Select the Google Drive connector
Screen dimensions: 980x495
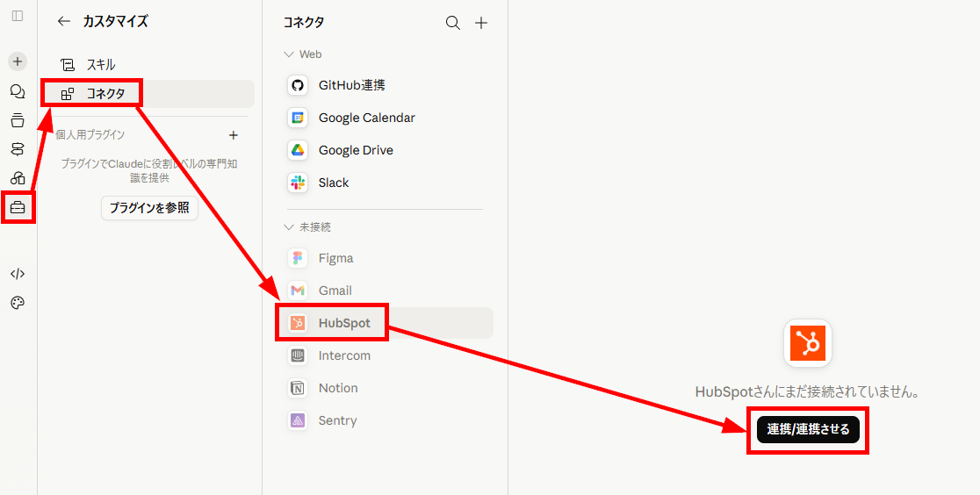pyautogui.click(x=386, y=150)
